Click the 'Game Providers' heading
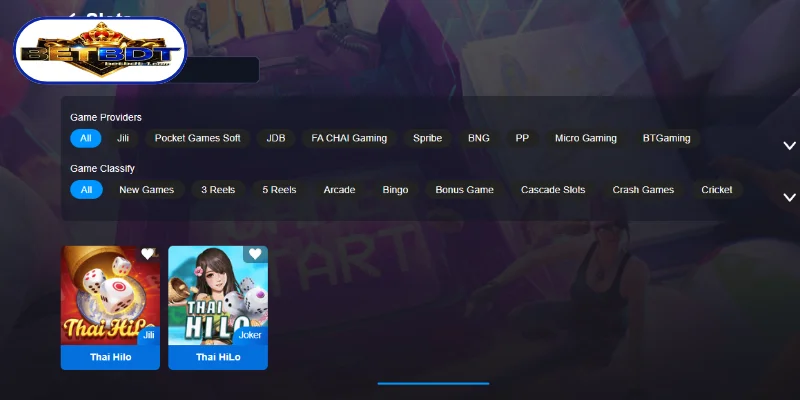Image resolution: width=800 pixels, height=400 pixels. [x=106, y=117]
